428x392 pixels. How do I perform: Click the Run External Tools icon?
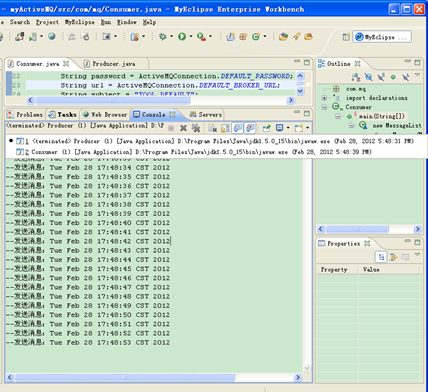201,37
